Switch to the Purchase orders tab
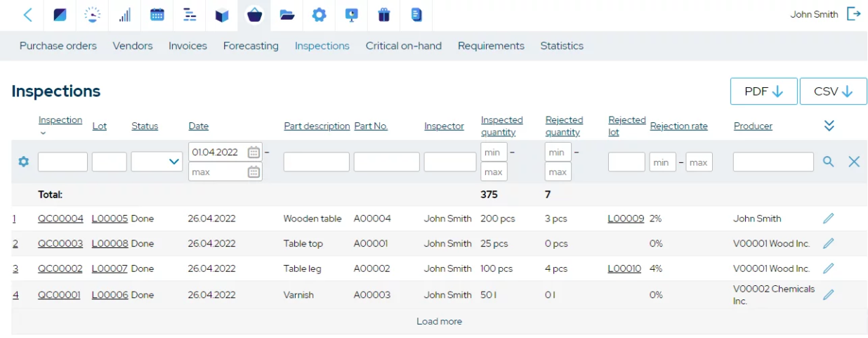 click(x=58, y=46)
